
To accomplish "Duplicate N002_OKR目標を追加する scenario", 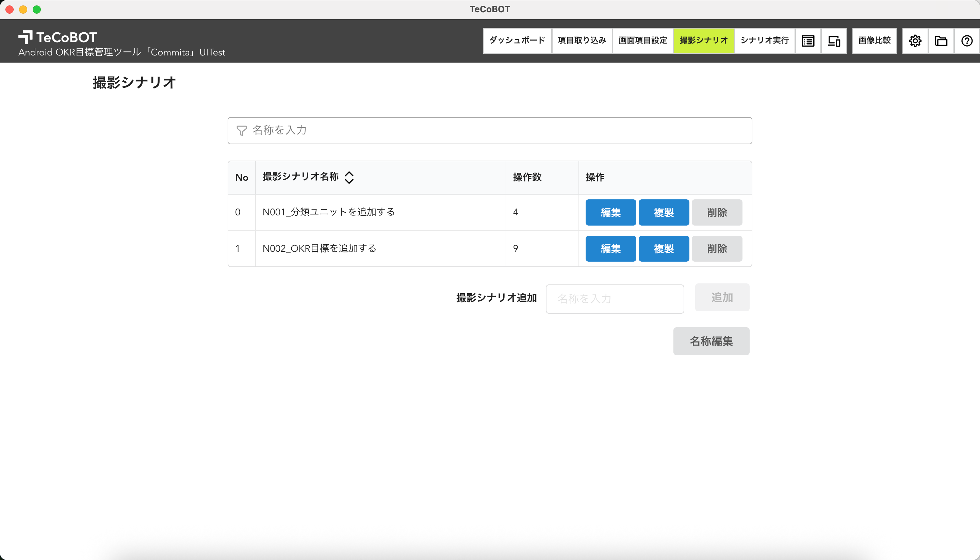I will pyautogui.click(x=664, y=249).
